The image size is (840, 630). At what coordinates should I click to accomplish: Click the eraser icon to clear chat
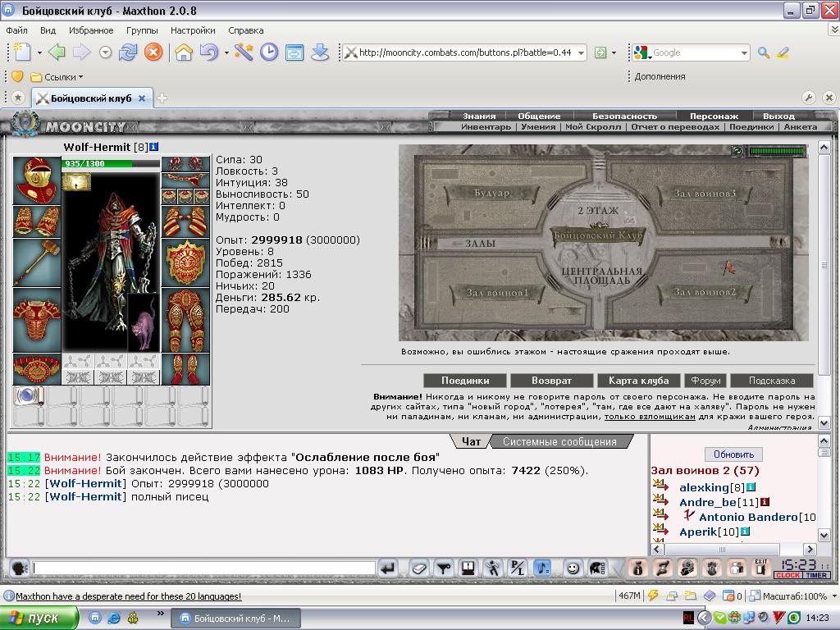click(419, 568)
